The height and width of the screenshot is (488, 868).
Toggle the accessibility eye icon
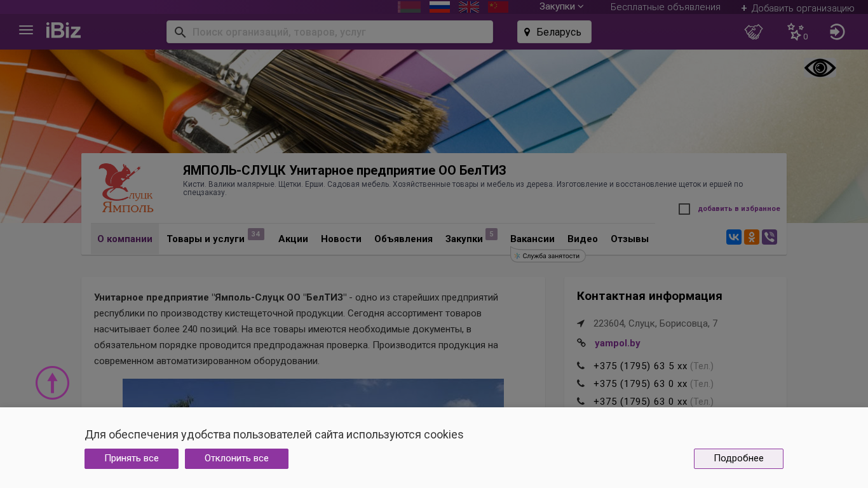[820, 68]
